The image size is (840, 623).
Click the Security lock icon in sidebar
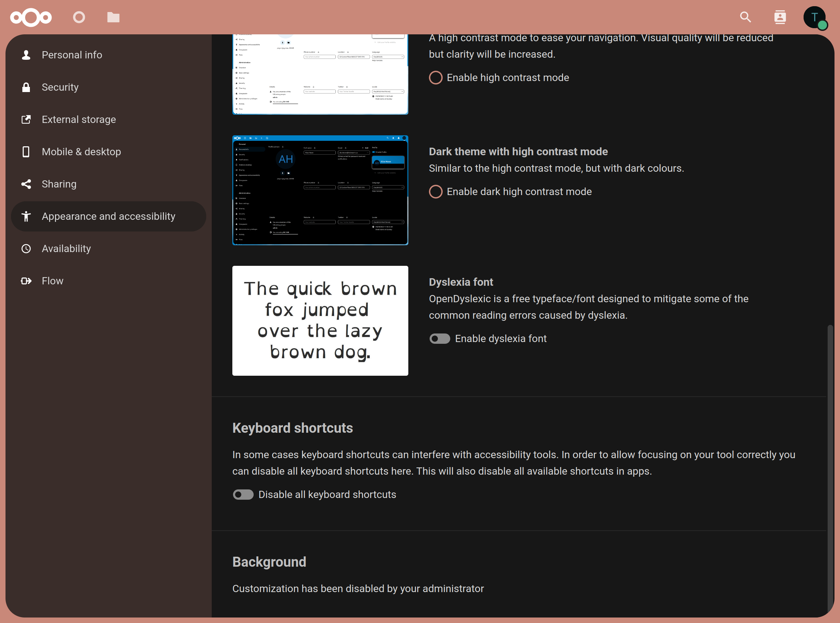click(x=26, y=87)
